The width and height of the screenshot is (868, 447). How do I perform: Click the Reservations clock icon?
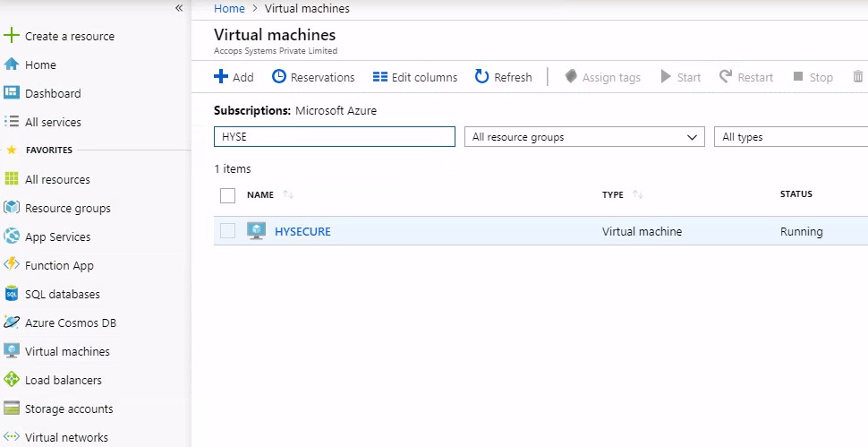pyautogui.click(x=279, y=76)
